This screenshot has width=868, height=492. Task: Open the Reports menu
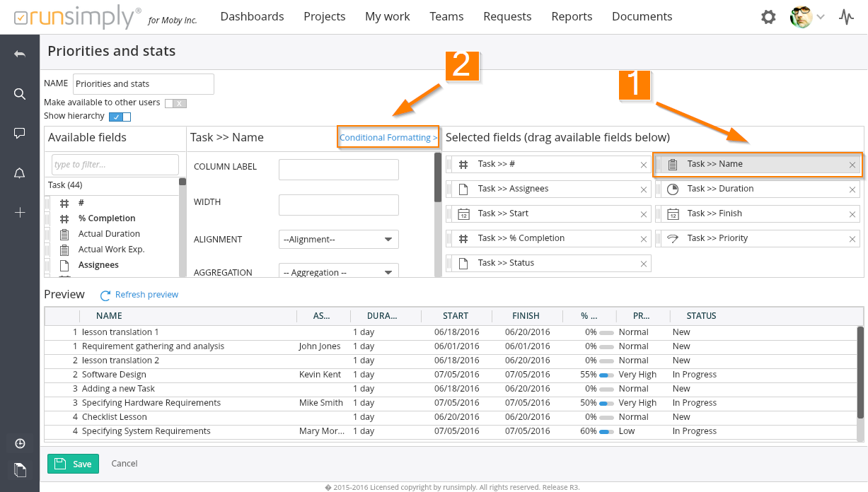tap(572, 16)
